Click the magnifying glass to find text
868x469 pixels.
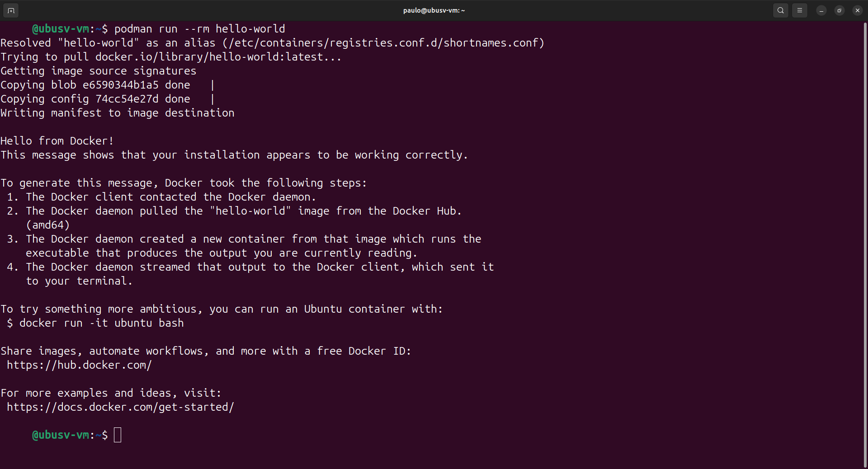click(780, 10)
